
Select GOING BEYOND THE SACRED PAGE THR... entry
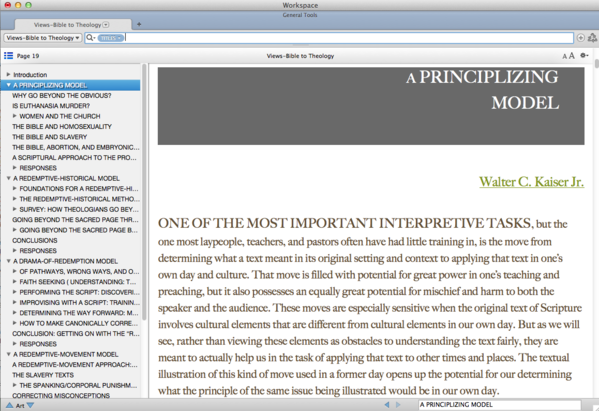coord(75,220)
